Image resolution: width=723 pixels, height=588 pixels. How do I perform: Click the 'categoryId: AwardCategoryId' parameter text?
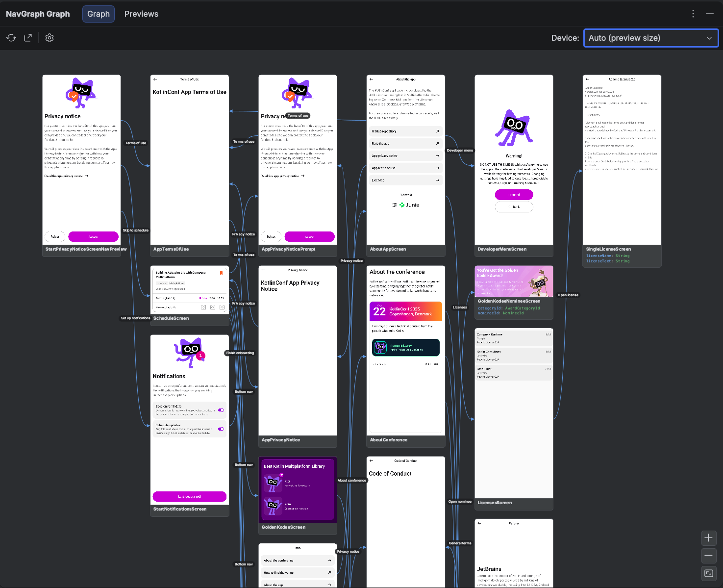[x=509, y=308]
